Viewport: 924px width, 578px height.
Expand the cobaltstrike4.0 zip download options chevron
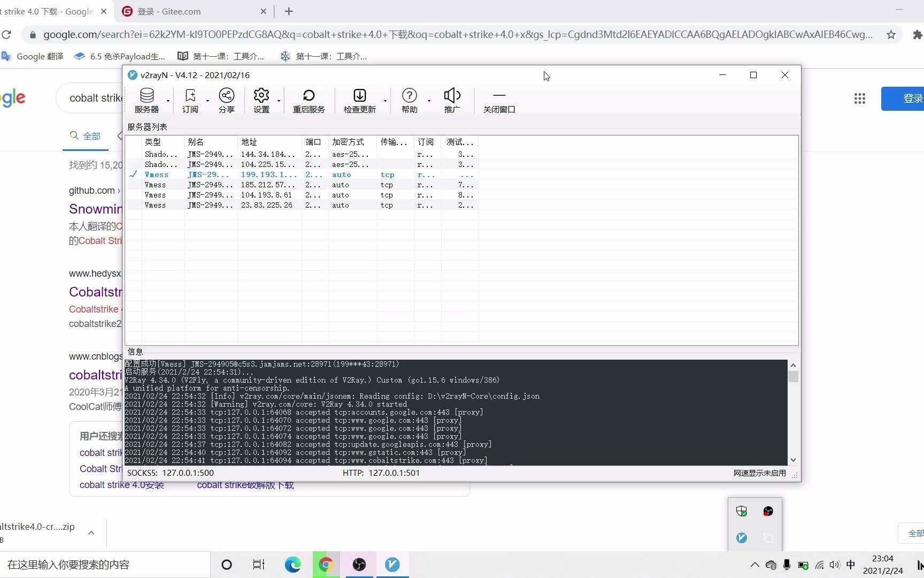point(91,533)
